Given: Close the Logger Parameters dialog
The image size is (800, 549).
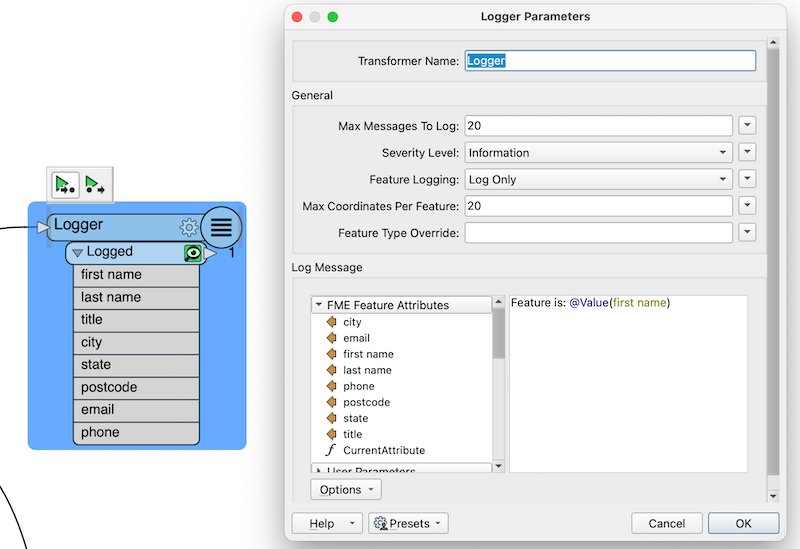Looking at the screenshot, I should click(297, 17).
